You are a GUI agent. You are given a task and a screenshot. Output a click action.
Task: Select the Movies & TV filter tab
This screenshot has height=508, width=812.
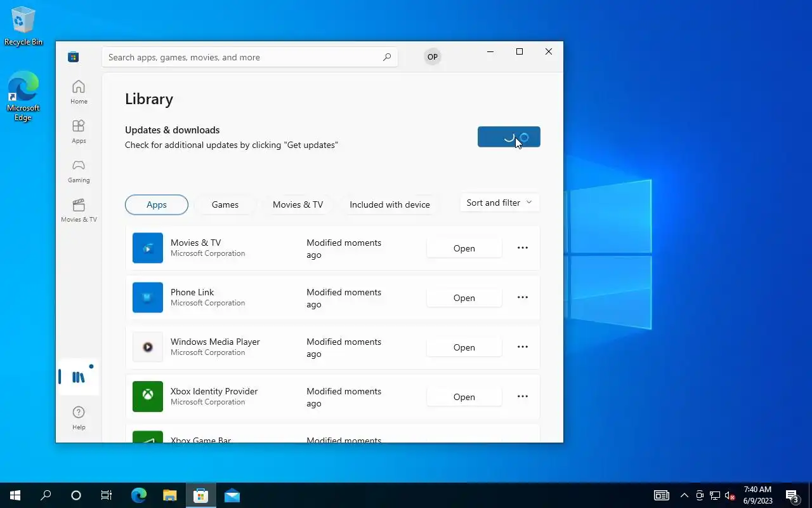[x=298, y=204]
